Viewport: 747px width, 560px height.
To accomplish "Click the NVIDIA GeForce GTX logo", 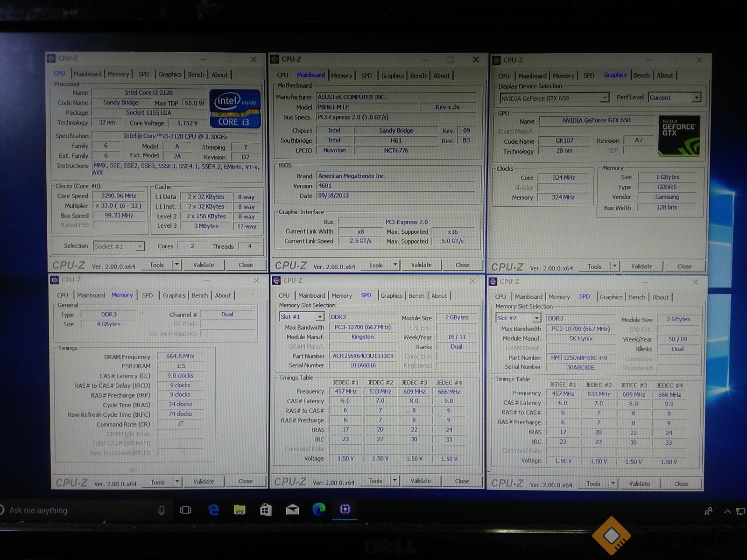I will point(679,136).
